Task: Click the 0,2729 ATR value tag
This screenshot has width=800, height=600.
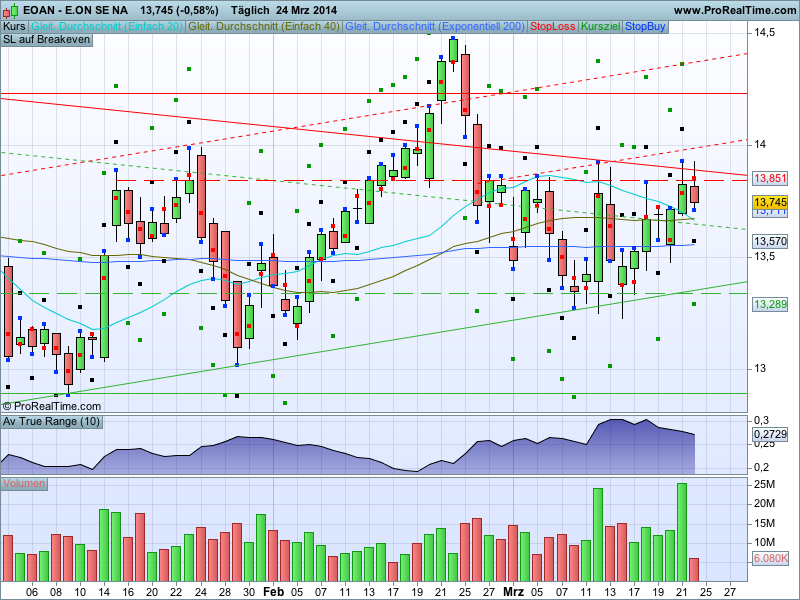Action: point(770,434)
